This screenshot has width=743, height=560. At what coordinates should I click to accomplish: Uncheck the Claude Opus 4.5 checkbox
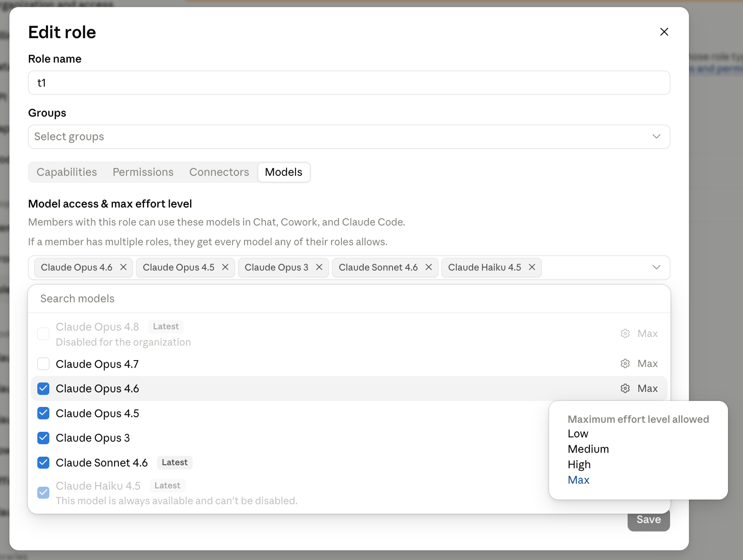tap(43, 413)
